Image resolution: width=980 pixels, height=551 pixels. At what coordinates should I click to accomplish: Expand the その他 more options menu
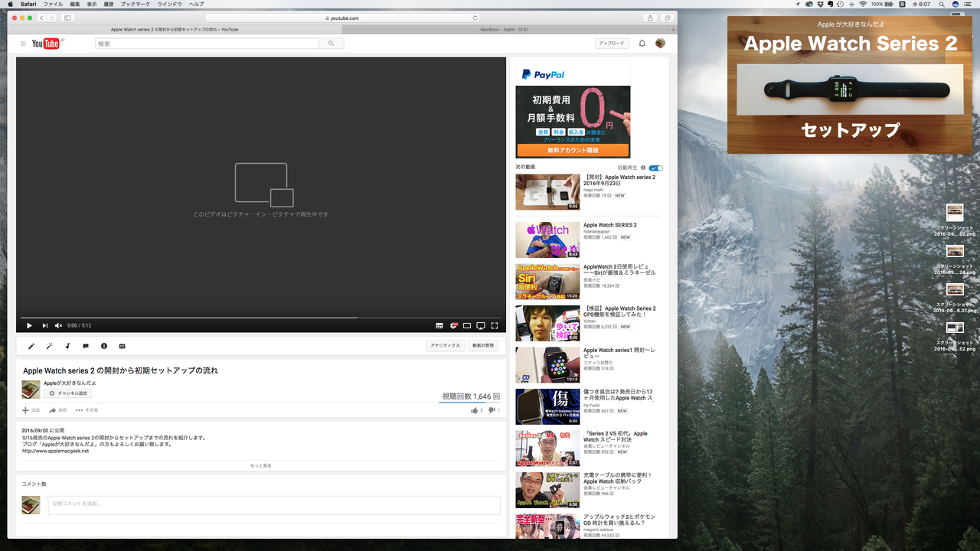click(x=87, y=410)
